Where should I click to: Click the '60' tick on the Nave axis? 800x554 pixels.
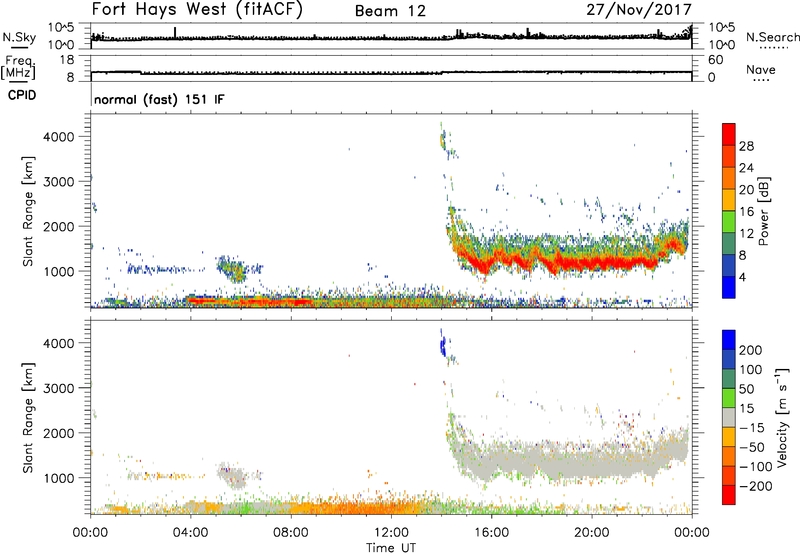[716, 60]
